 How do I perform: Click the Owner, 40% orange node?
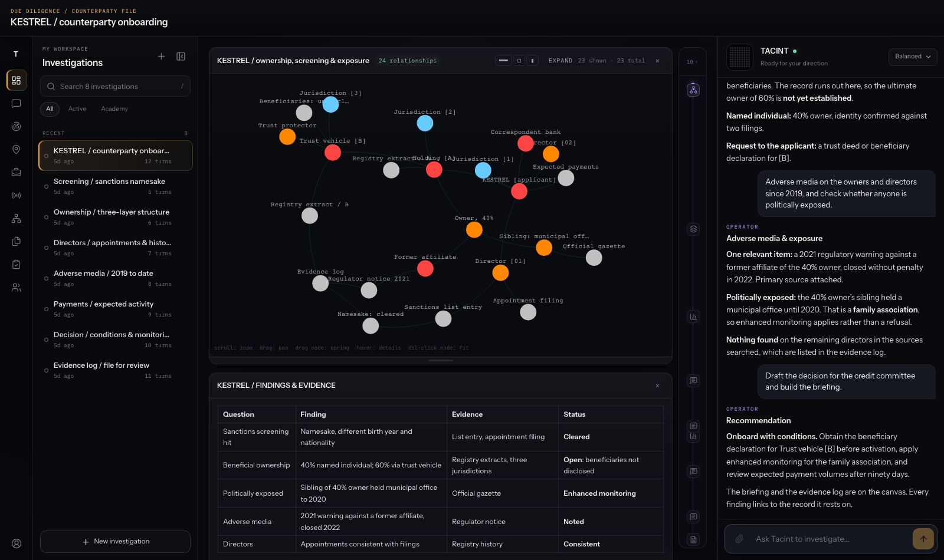pos(474,230)
